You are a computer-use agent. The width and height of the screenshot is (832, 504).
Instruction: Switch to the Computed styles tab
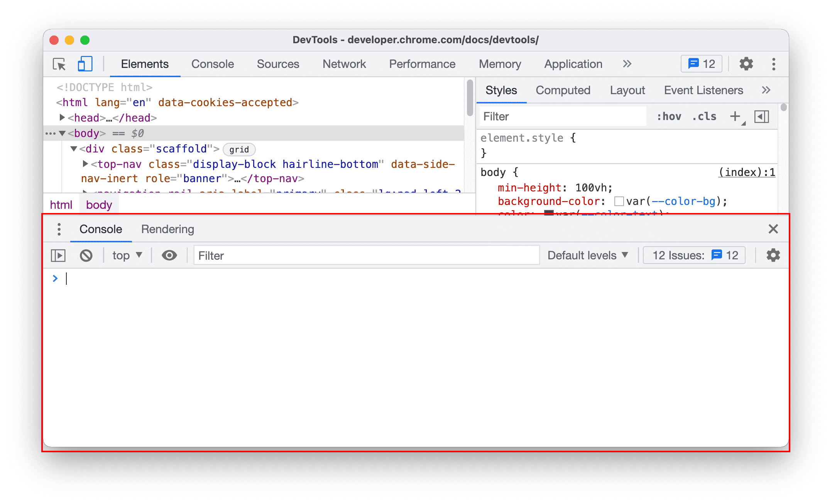click(x=563, y=90)
